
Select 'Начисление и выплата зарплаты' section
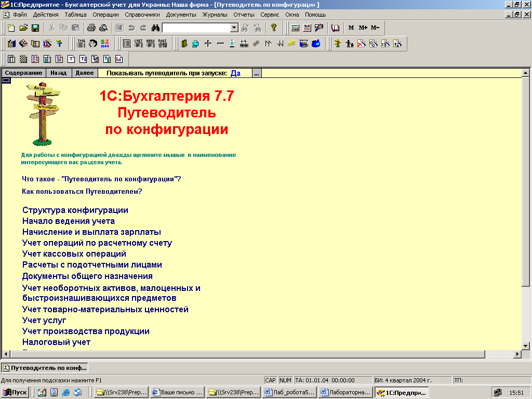point(91,232)
